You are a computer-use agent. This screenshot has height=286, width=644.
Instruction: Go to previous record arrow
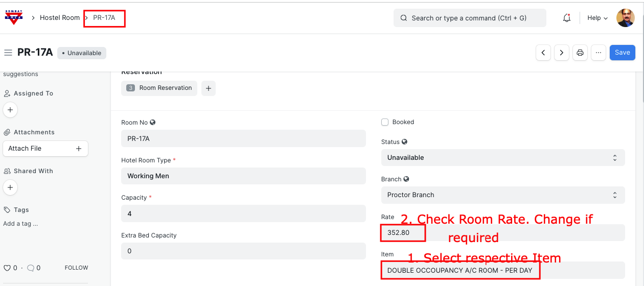pos(543,53)
